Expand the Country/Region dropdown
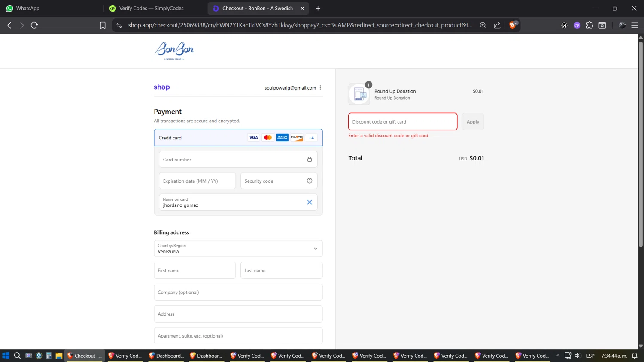 click(238, 249)
